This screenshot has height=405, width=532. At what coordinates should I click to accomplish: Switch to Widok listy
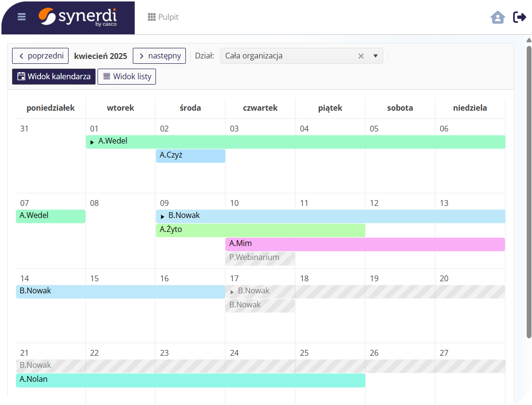click(126, 76)
